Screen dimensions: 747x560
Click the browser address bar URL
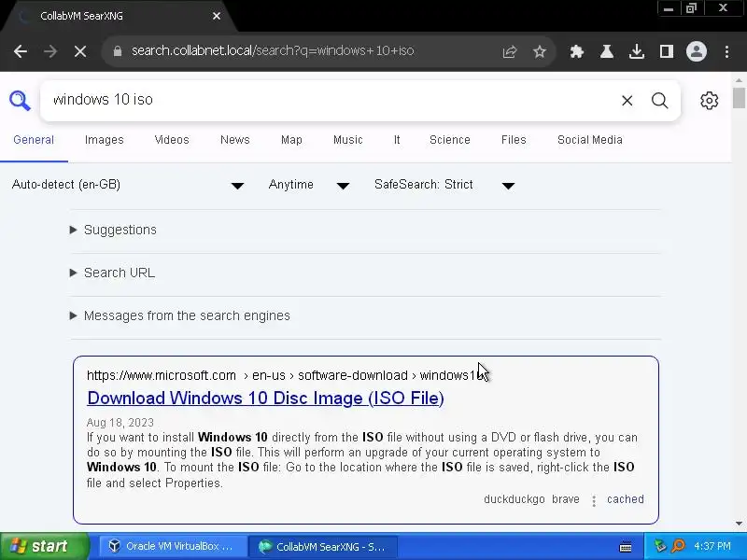[x=273, y=51]
